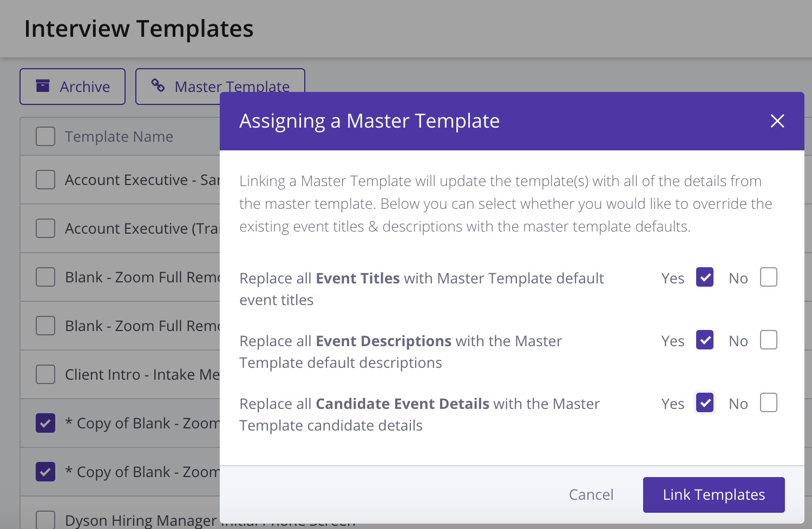Select the Account Executive - Sa row checkbox

pyautogui.click(x=45, y=180)
